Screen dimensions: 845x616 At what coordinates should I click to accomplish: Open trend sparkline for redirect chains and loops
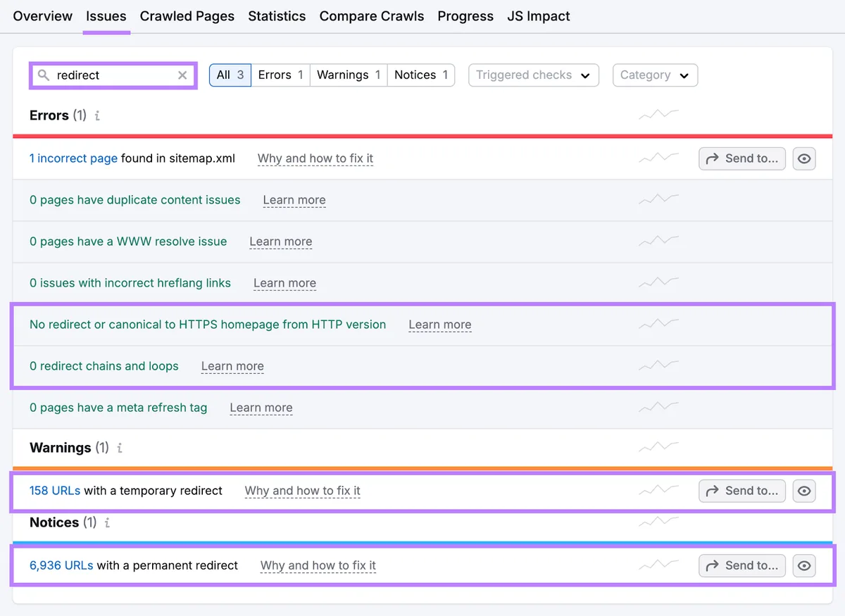pyautogui.click(x=659, y=366)
